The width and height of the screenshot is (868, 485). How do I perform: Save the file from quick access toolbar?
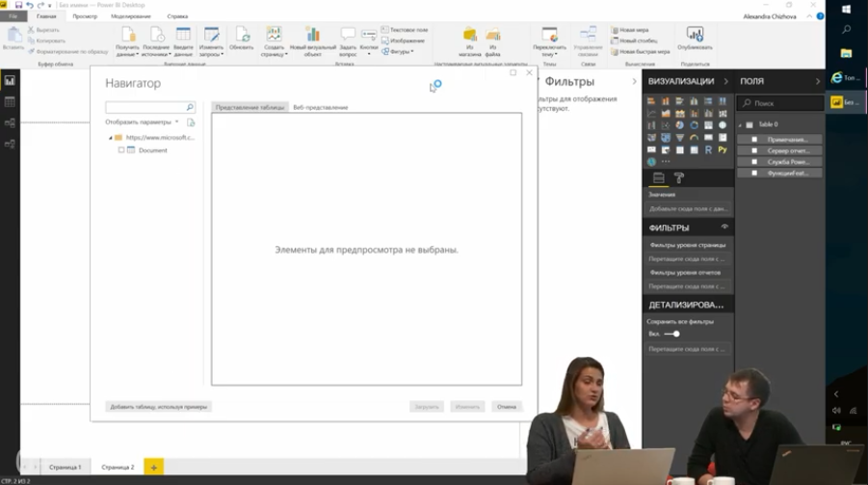tap(19, 5)
